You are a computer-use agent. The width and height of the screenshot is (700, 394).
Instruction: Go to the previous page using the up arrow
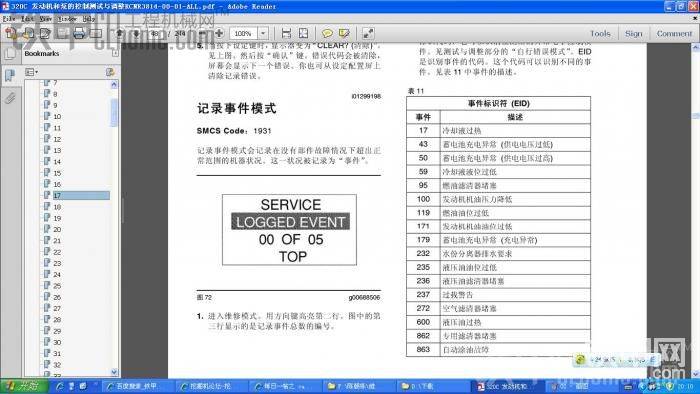(x=119, y=33)
